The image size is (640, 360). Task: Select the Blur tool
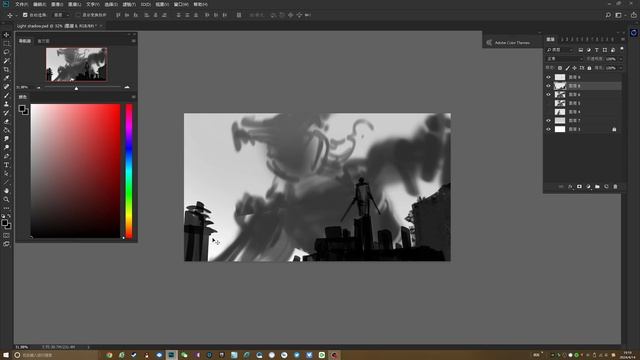[6, 139]
